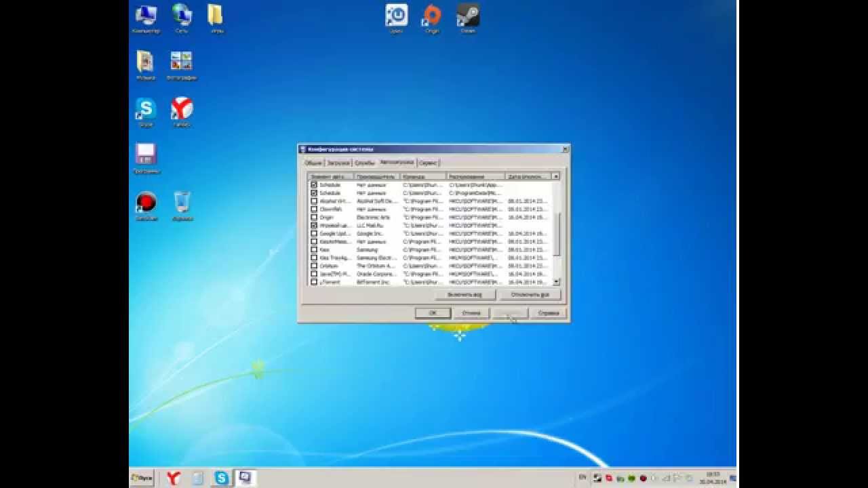Click the taskbar icon between Yandex and Skype
Screen dimensions: 868x488
point(197,478)
